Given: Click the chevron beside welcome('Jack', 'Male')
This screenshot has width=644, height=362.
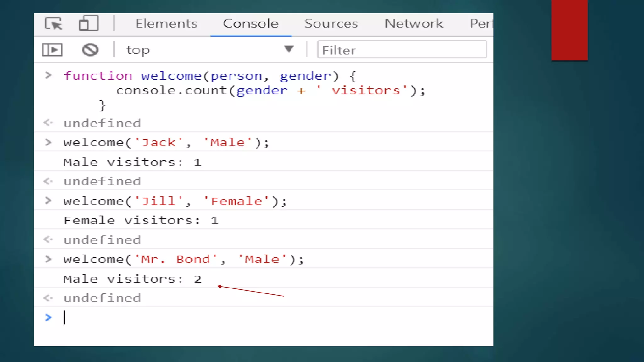Looking at the screenshot, I should click(48, 143).
